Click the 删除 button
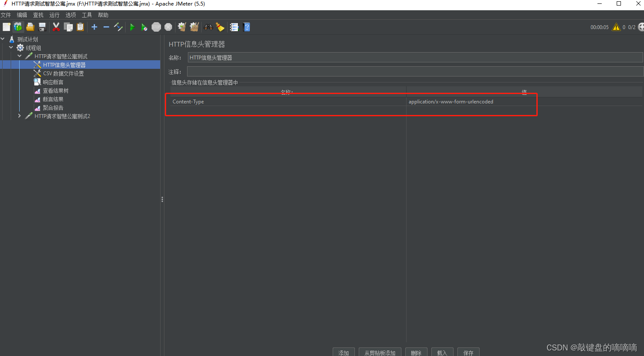 pyautogui.click(x=416, y=352)
